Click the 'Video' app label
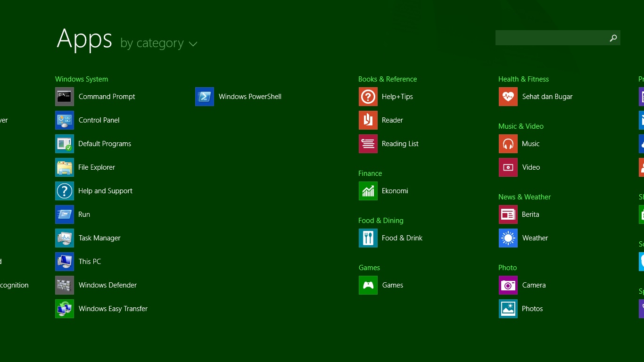This screenshot has height=362, width=644. click(x=531, y=167)
